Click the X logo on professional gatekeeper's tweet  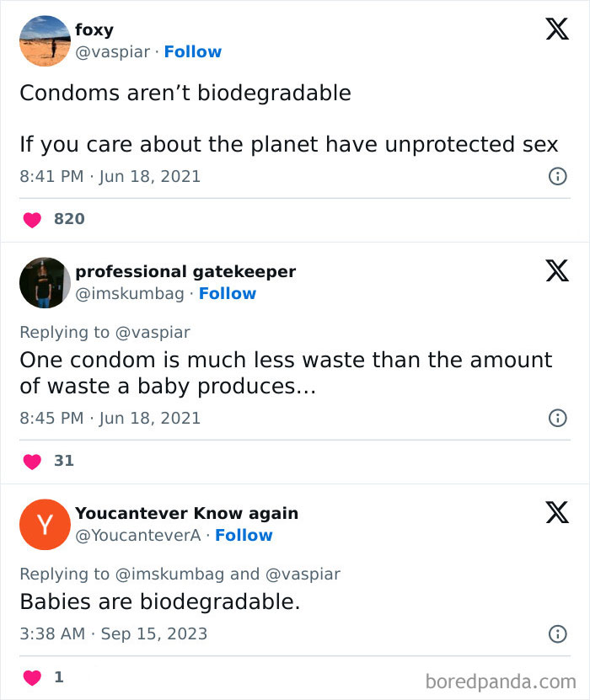tap(555, 270)
